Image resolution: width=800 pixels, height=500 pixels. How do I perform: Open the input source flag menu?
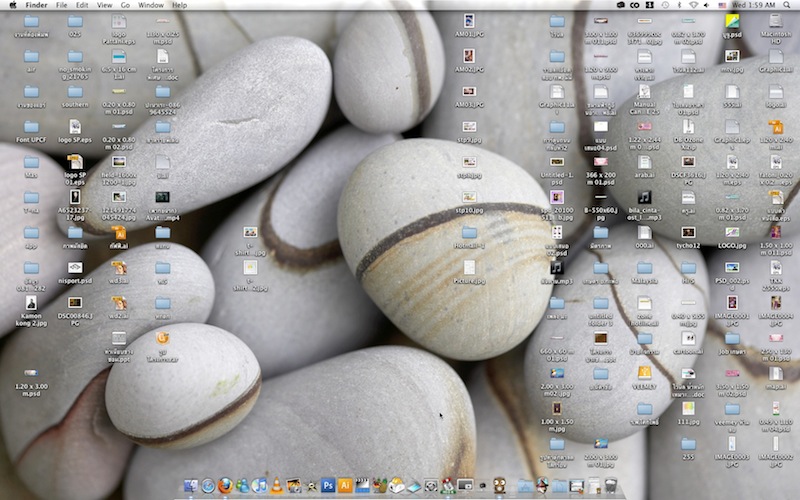(722, 5)
